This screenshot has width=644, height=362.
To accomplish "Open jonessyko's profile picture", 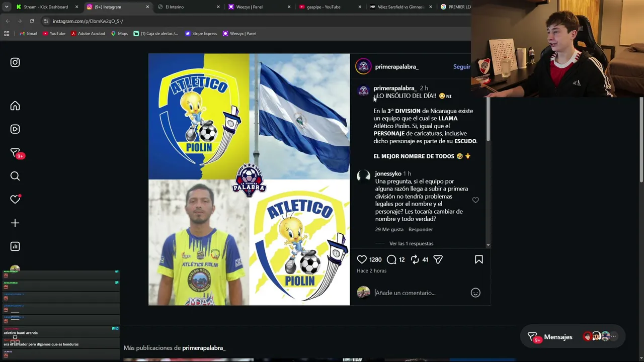I will point(363,176).
